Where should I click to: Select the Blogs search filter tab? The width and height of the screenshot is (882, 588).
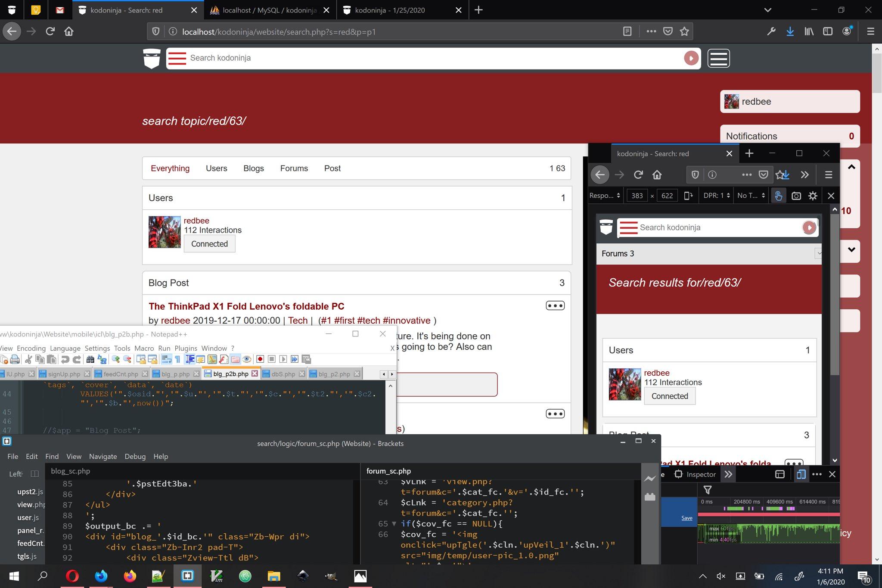(253, 168)
